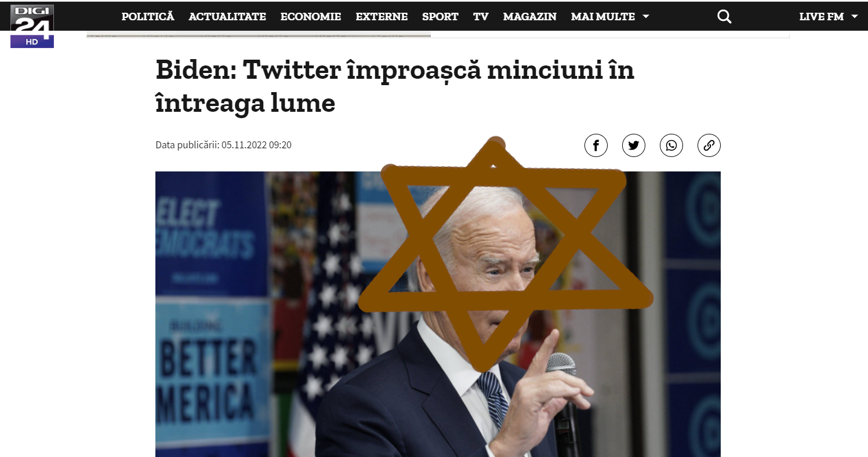868x457 pixels.
Task: Copy article link icon
Action: (x=709, y=145)
